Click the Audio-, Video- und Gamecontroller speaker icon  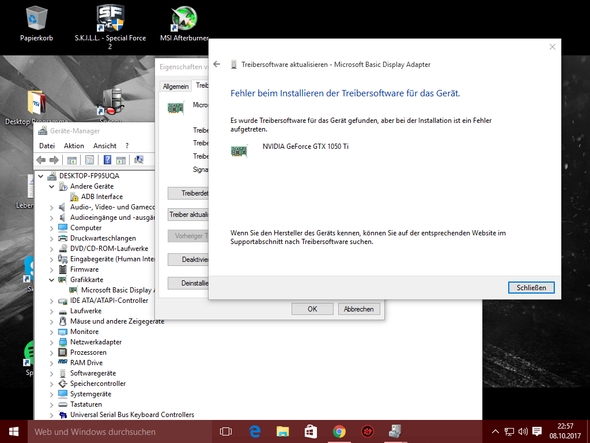click(x=62, y=207)
